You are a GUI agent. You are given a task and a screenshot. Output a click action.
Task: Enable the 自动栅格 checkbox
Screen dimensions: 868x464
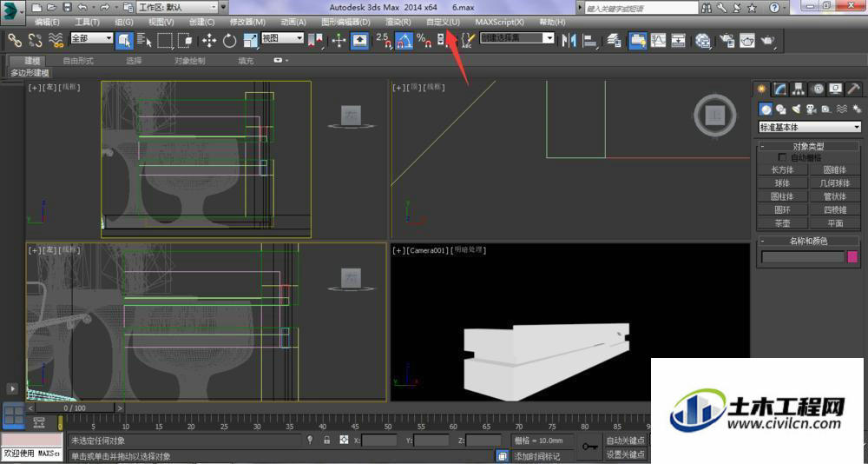coord(782,158)
